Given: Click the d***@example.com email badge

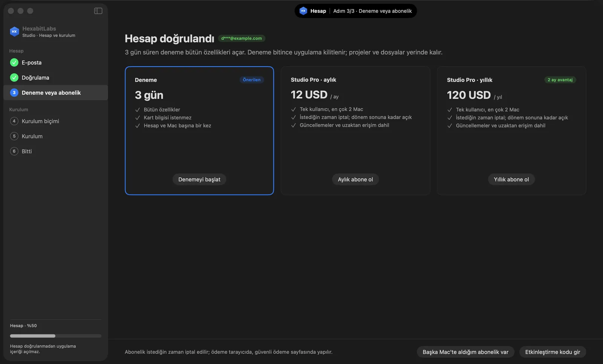Looking at the screenshot, I should pyautogui.click(x=242, y=38).
